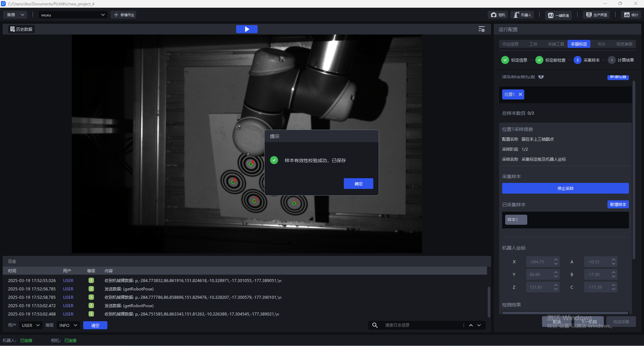Open the 机器人 robot settings
Screen dimensions: 644x346
522,15
